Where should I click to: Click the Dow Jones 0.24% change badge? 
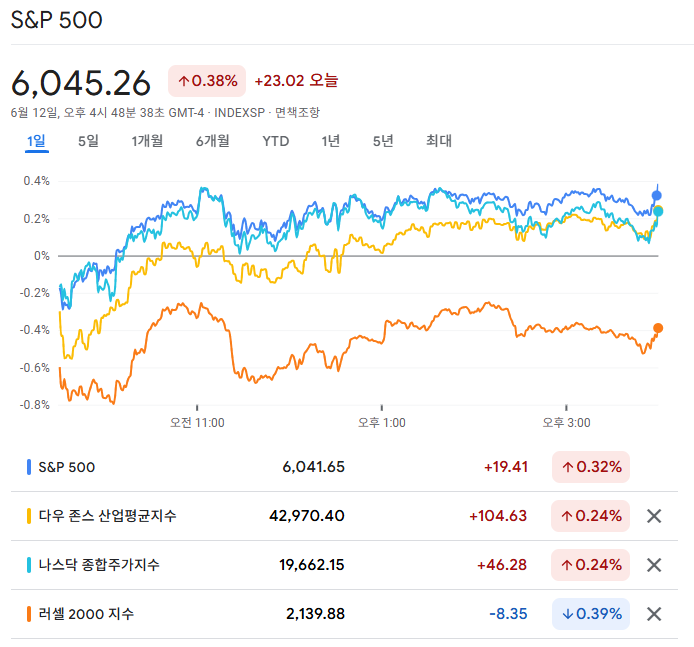click(591, 516)
